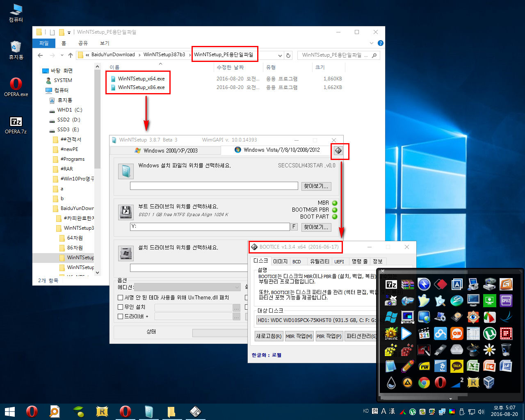Launch KakaoTalk from the launcher panel
The image size is (525, 420).
tap(457, 366)
